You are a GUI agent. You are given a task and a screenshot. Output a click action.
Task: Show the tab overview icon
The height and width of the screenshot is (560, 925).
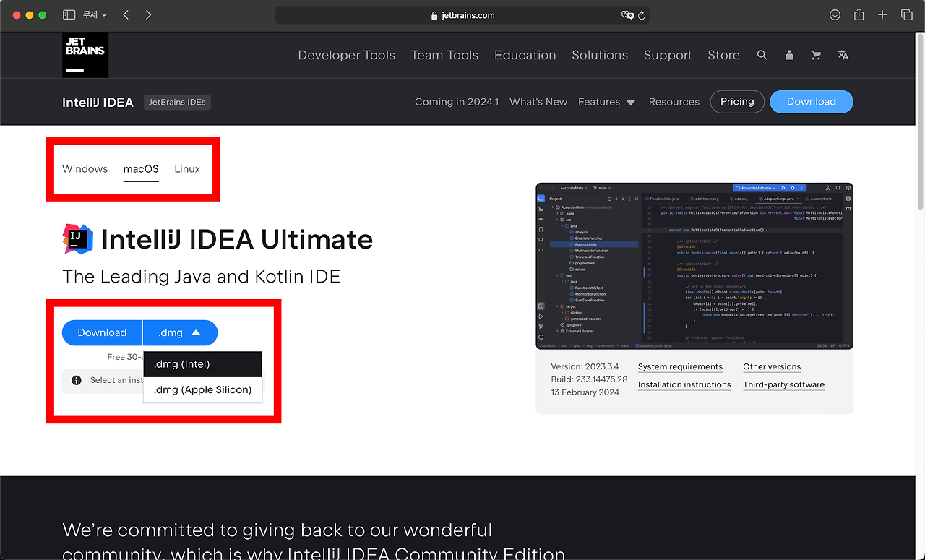(x=906, y=14)
